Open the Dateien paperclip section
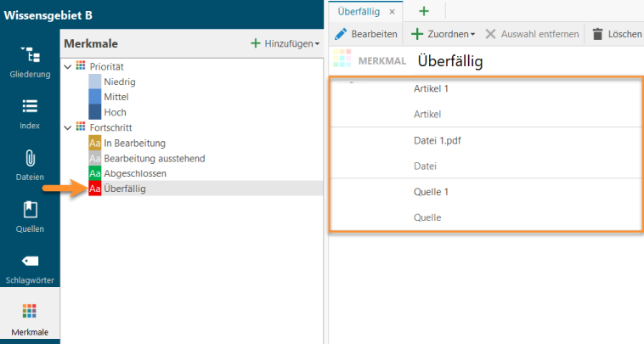Image resolution: width=644 pixels, height=344 pixels. click(x=30, y=166)
